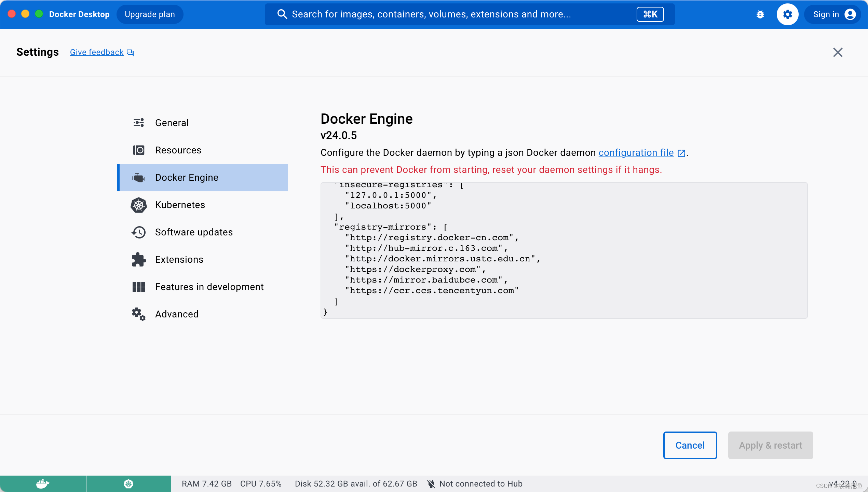Image resolution: width=868 pixels, height=492 pixels.
Task: Click the Extensions puzzle piece icon
Action: (x=138, y=260)
